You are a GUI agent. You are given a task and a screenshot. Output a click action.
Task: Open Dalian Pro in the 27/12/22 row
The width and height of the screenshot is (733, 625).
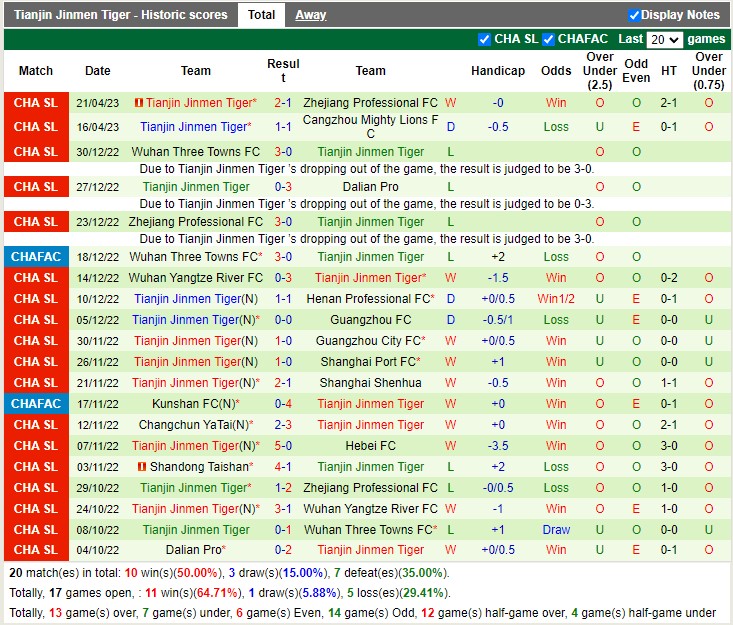pyautogui.click(x=370, y=187)
